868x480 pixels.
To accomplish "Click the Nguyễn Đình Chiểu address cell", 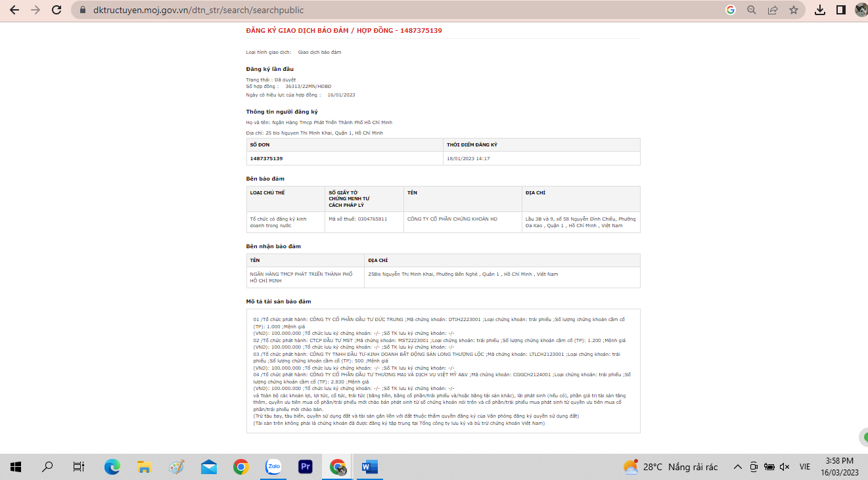I will click(581, 222).
